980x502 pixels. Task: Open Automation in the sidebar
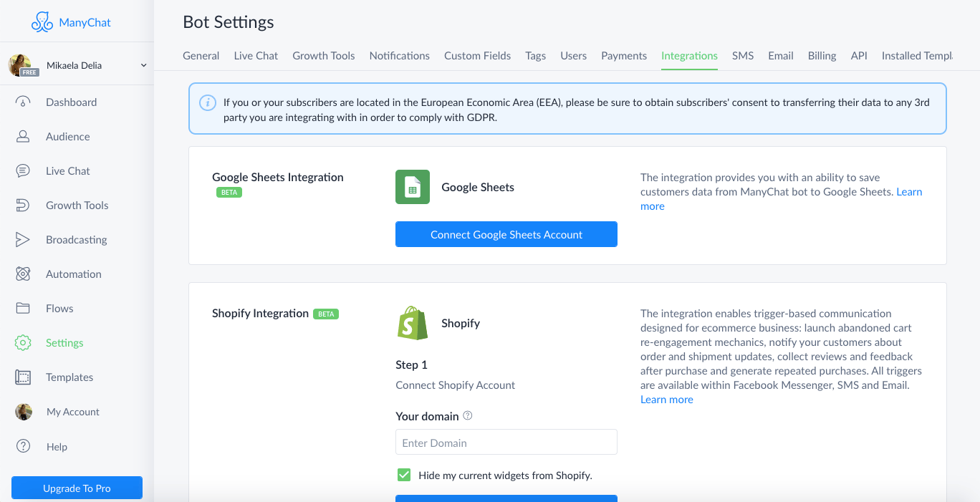click(x=74, y=274)
